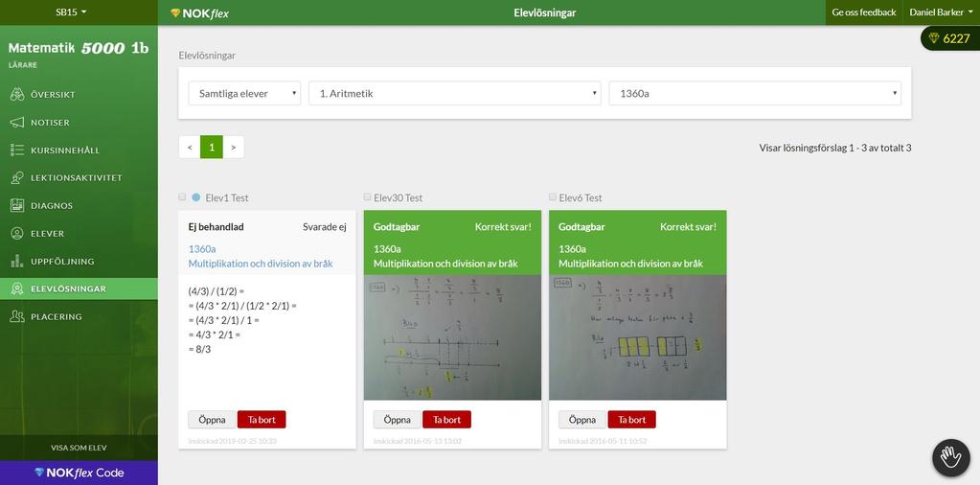Open Elev6 Test solution photo
This screenshot has width=980, height=485.
click(x=637, y=337)
